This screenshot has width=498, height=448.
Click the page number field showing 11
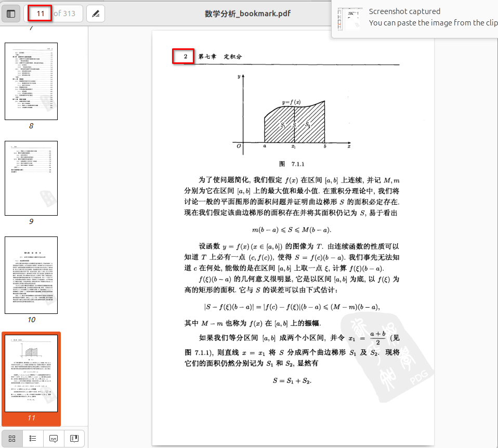pyautogui.click(x=40, y=14)
